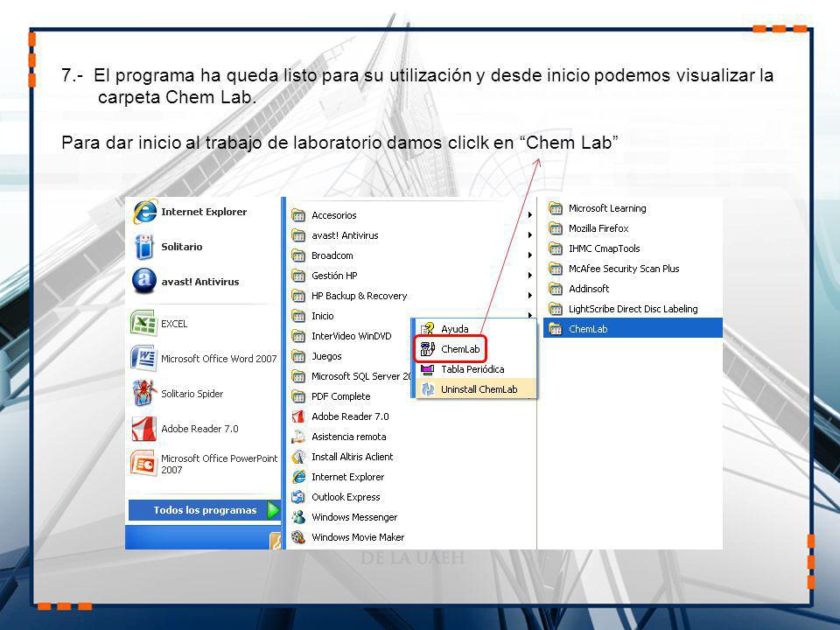Click the EXCEL label
The width and height of the screenshot is (840, 630).
point(174,324)
